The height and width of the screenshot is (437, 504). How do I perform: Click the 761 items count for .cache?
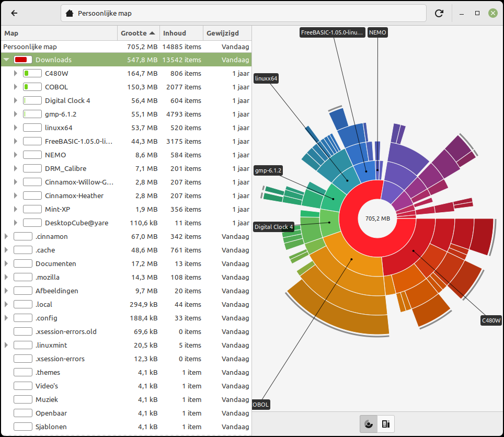click(x=186, y=250)
